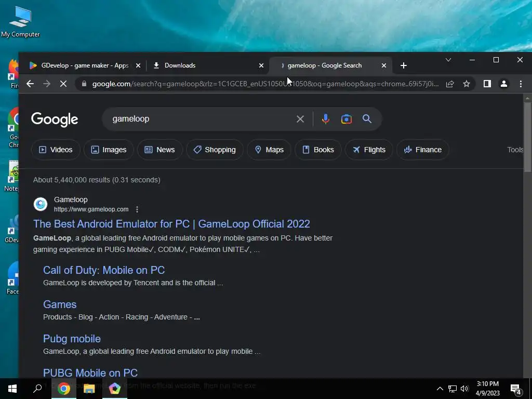Click the Chrome address bar URL
This screenshot has height=399, width=532.
point(265,84)
